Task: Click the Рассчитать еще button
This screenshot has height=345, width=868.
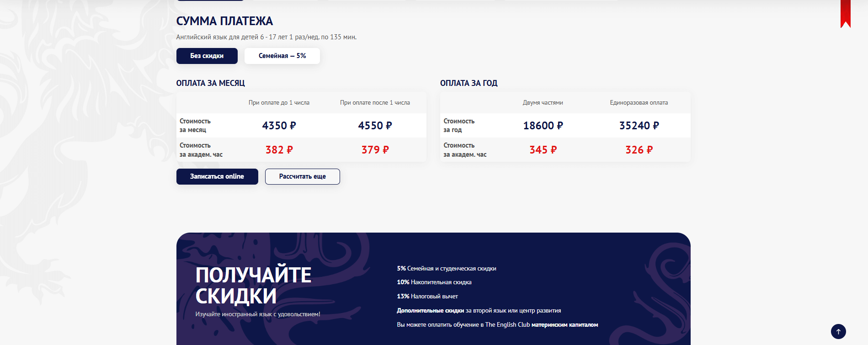Action: 302,176
